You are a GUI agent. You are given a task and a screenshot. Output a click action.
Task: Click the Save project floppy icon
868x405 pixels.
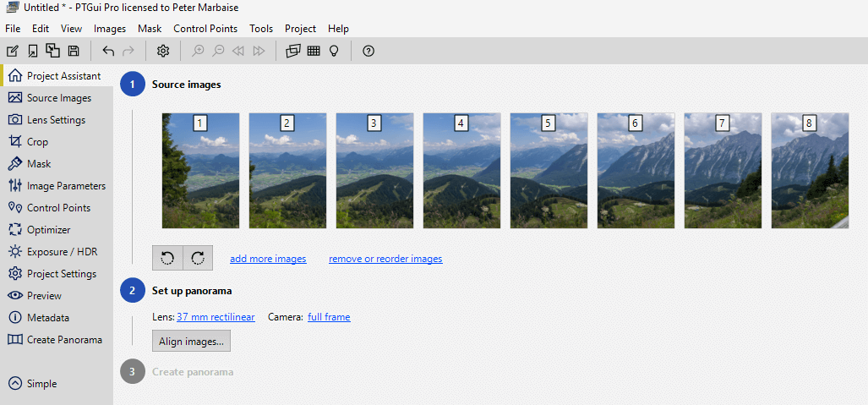point(73,51)
